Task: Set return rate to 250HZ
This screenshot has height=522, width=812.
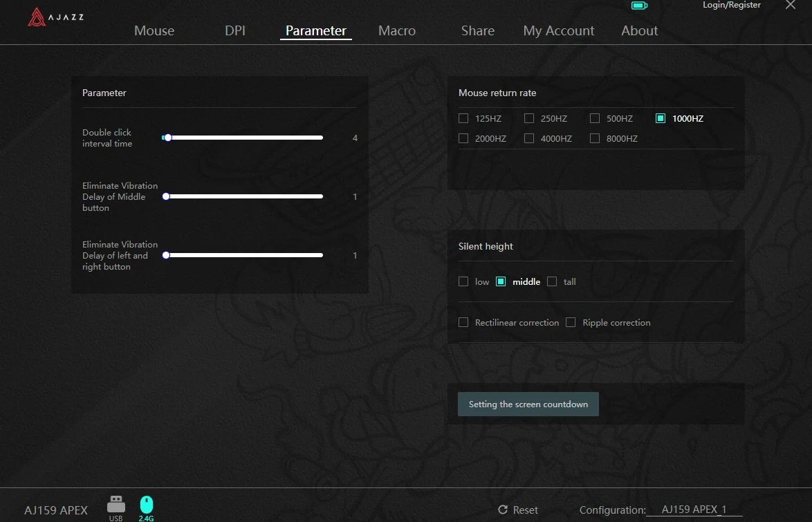Action: coord(528,119)
